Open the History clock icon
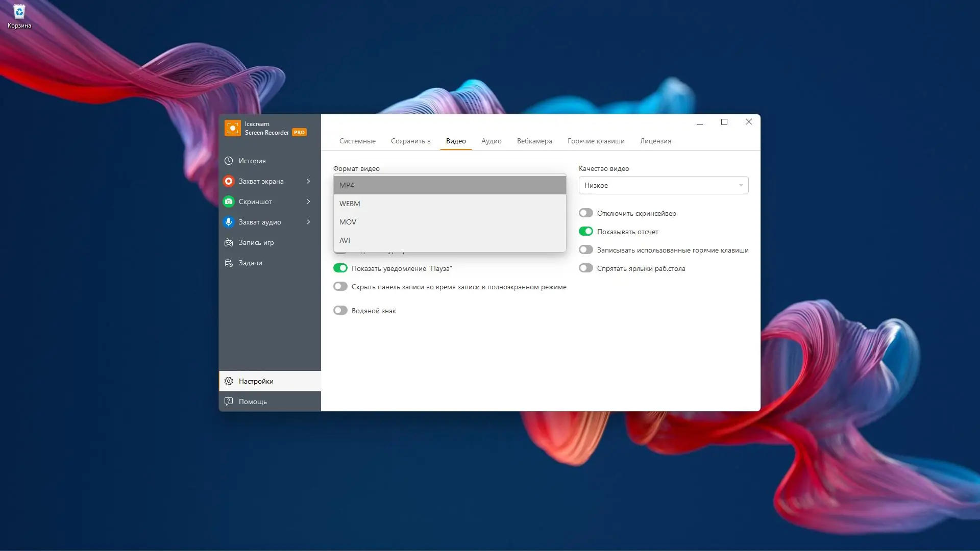This screenshot has height=551, width=980. pyautogui.click(x=229, y=161)
